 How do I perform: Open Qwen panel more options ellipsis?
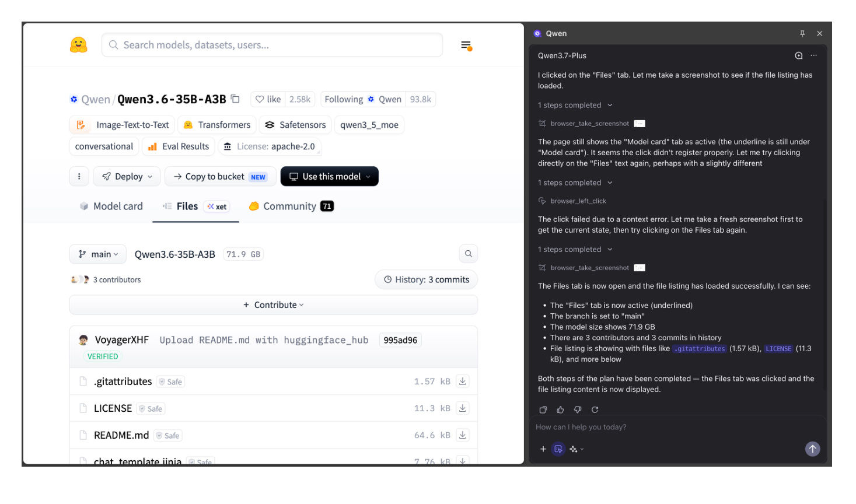814,55
